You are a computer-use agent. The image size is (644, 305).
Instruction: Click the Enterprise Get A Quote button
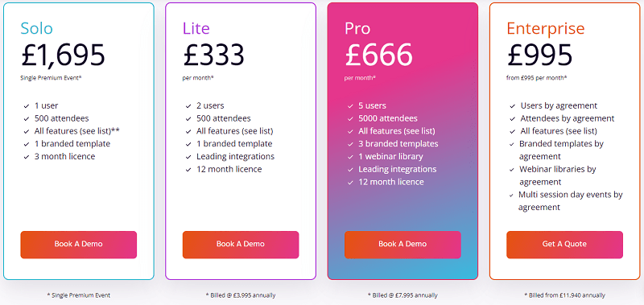564,245
